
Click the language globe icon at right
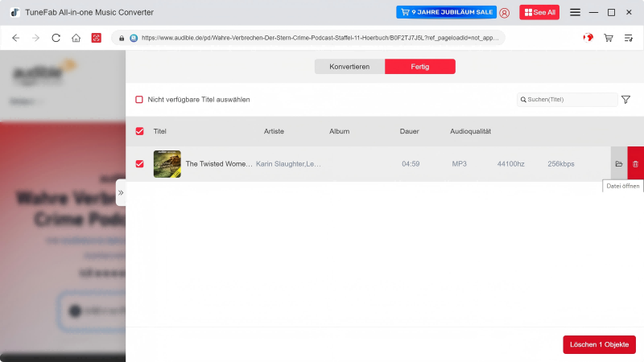[x=588, y=38]
